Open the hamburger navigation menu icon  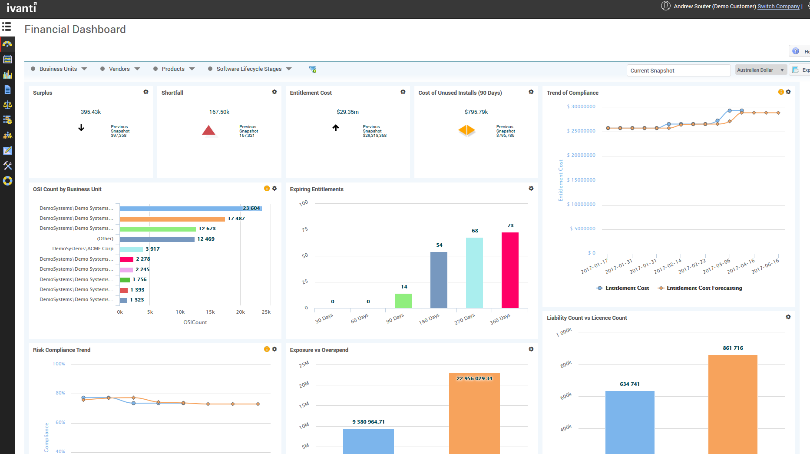pyautogui.click(x=7, y=26)
